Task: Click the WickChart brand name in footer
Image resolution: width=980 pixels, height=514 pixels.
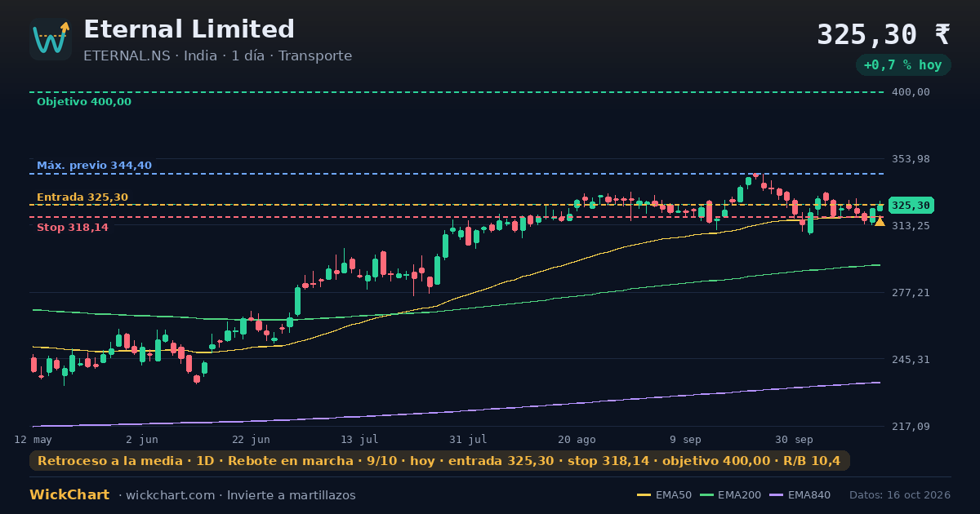Action: pyautogui.click(x=69, y=495)
